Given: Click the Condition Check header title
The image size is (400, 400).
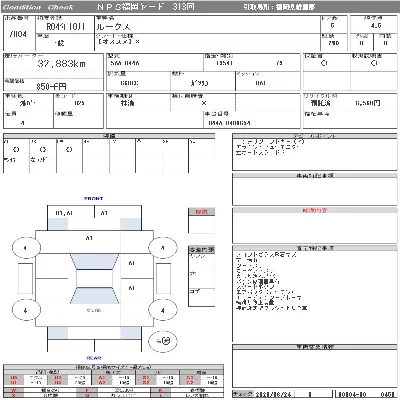Looking at the screenshot, I should (x=38, y=7).
